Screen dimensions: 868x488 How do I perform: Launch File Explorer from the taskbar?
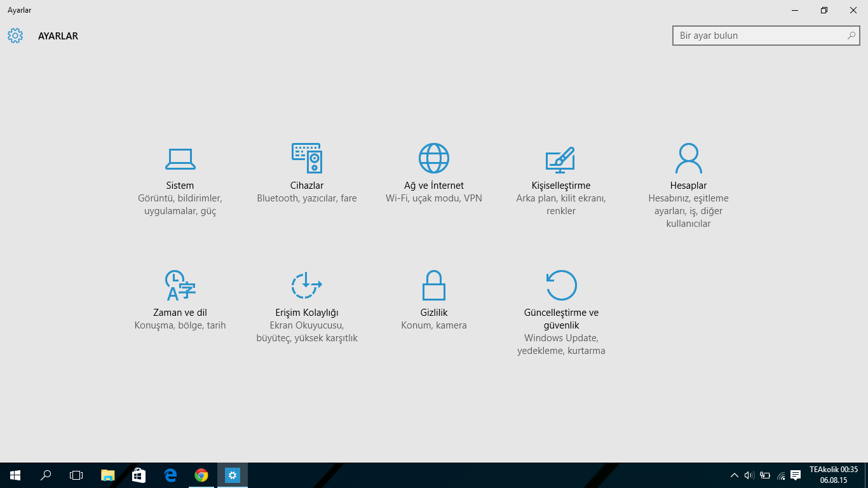(107, 475)
